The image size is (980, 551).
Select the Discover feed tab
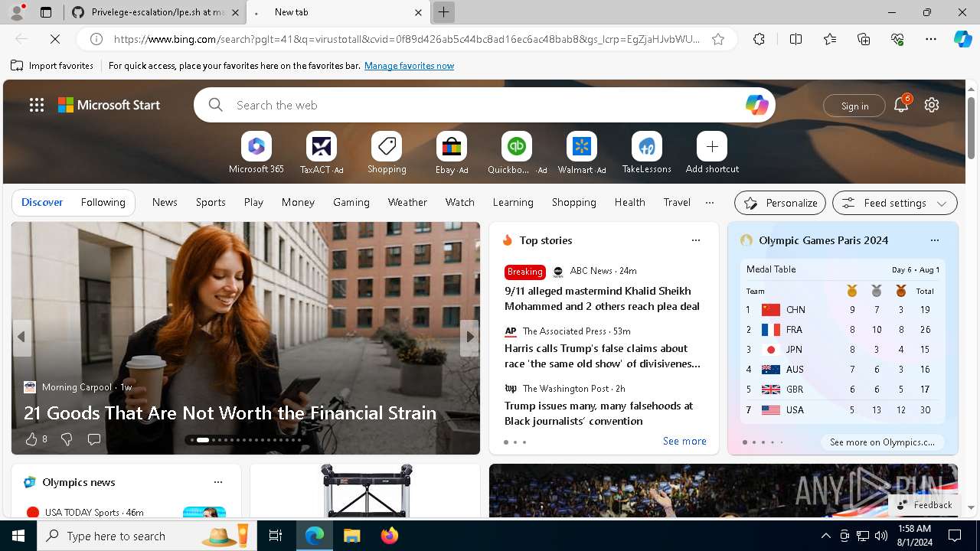click(42, 202)
